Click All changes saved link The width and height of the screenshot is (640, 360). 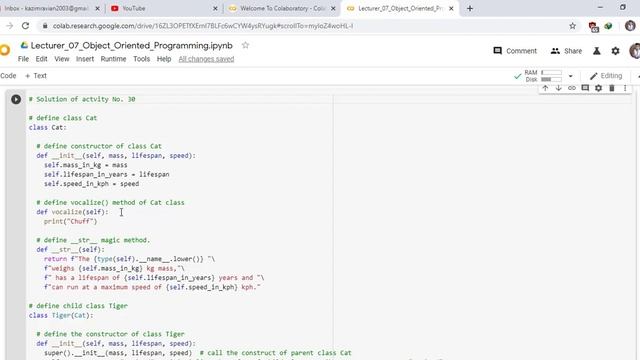[206, 59]
